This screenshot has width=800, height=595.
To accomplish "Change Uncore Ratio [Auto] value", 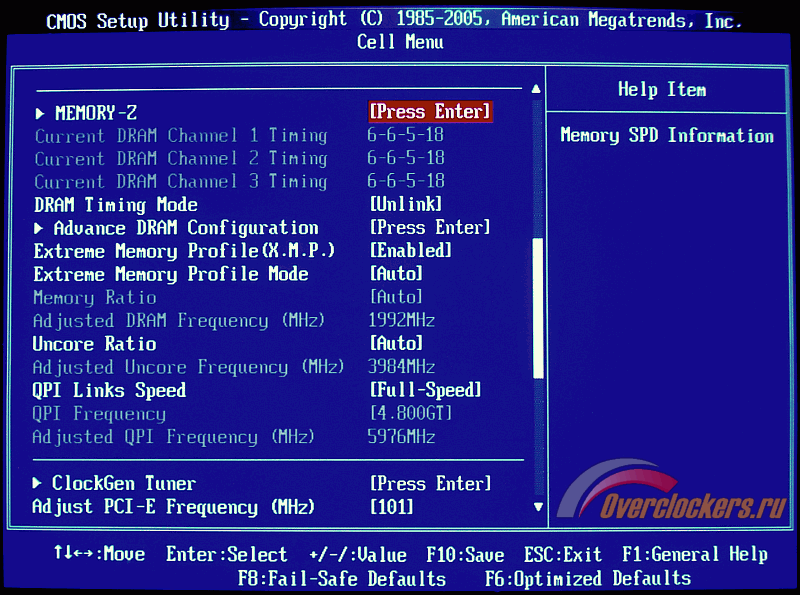I will [x=396, y=343].
